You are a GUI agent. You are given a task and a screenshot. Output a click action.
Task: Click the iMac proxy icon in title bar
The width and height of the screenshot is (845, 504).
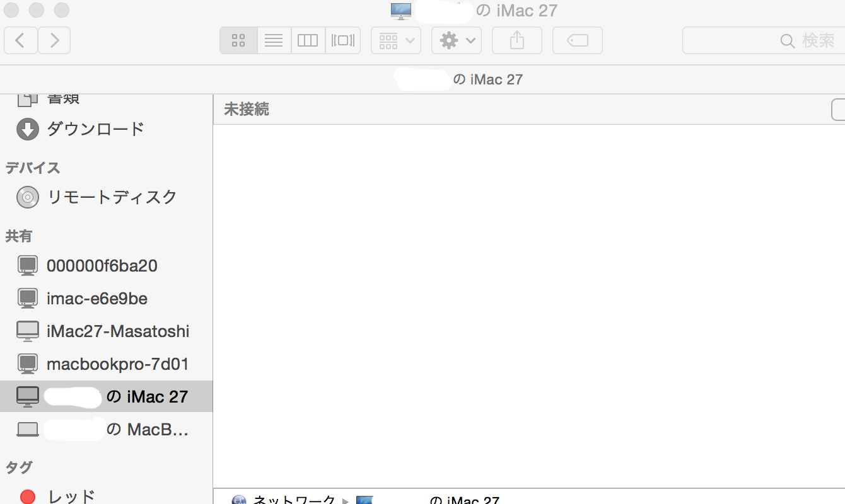click(401, 10)
